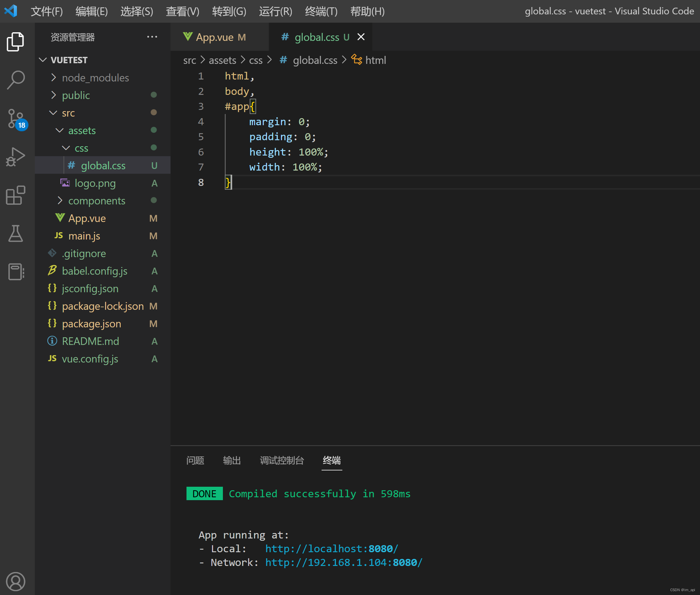Open Source Control with 18 changes
700x595 pixels.
(16, 119)
